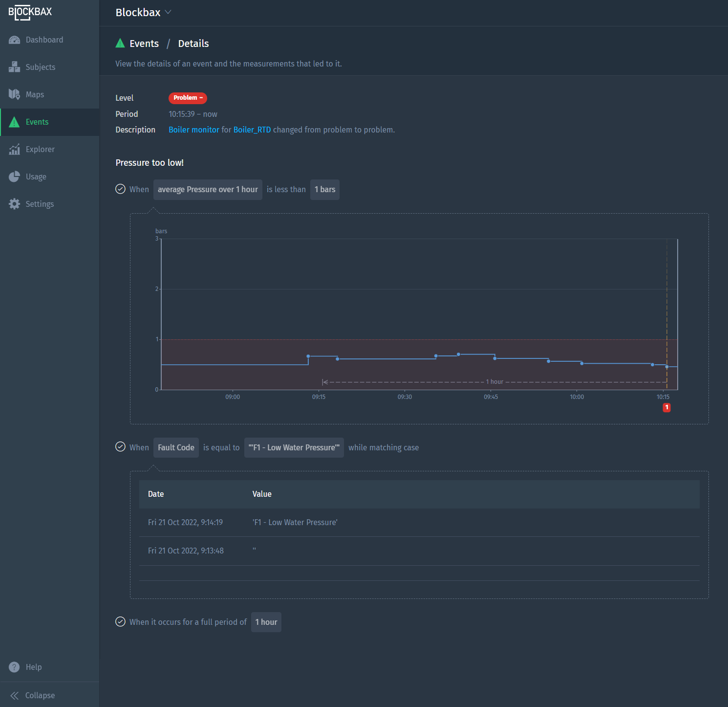
Task: Open the Boiler monitor link
Action: (x=193, y=130)
